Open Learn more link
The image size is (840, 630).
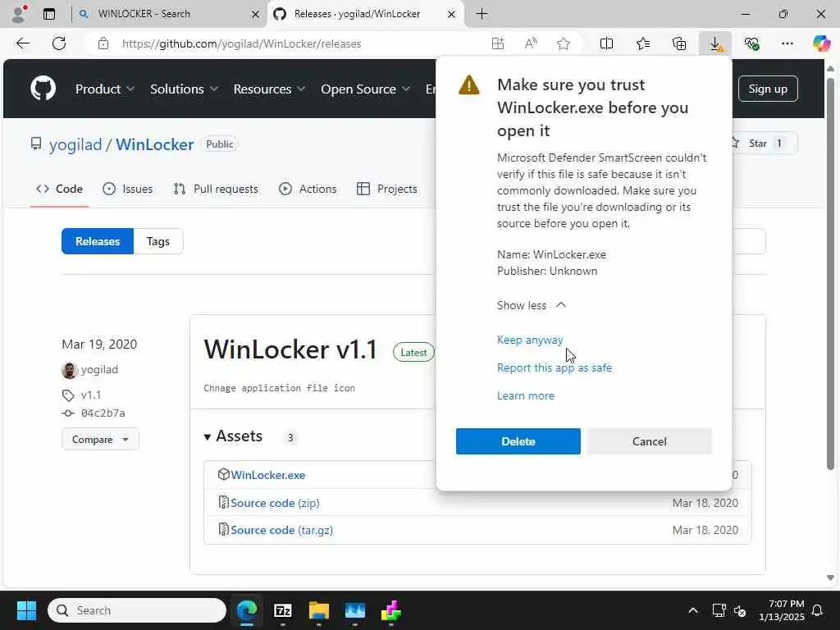point(526,395)
